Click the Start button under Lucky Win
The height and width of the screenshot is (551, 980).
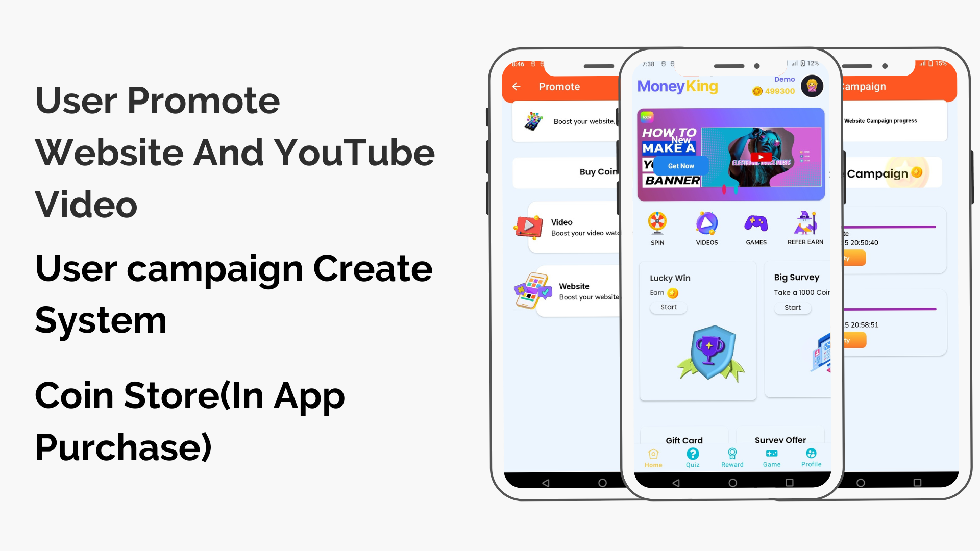[x=668, y=307]
